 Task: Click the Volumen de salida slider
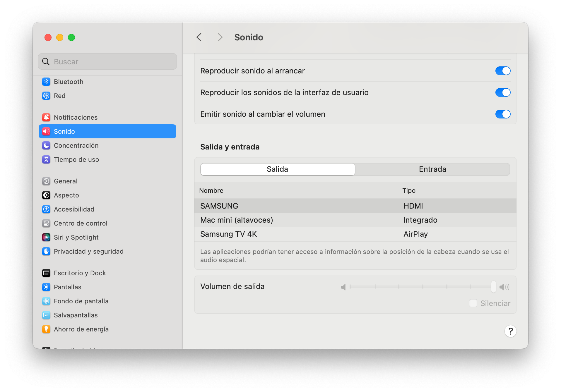[422, 287]
